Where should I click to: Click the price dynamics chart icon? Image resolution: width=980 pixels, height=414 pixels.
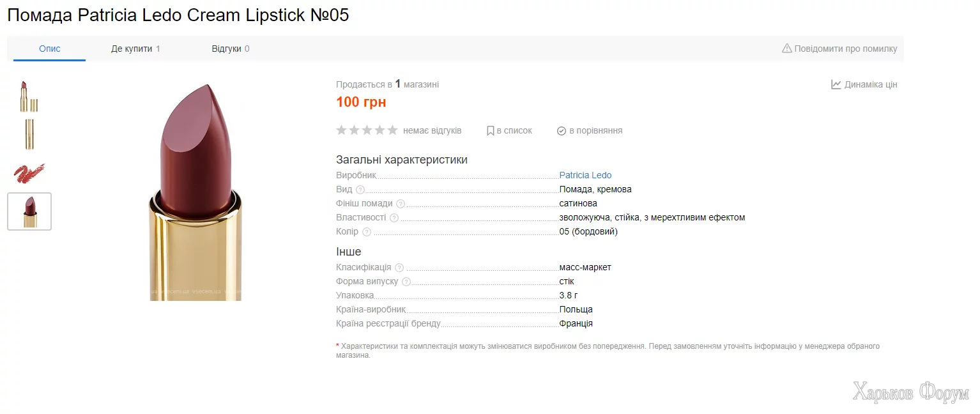[836, 84]
